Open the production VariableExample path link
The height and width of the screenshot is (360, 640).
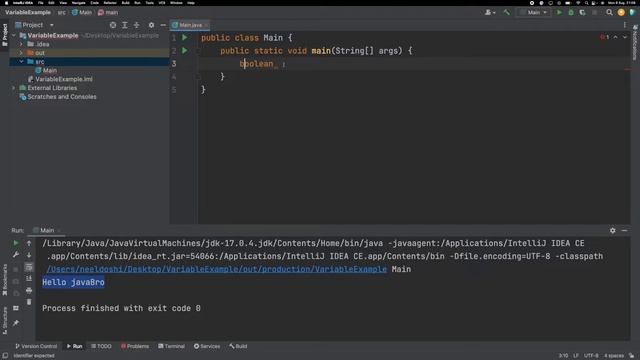click(x=217, y=269)
